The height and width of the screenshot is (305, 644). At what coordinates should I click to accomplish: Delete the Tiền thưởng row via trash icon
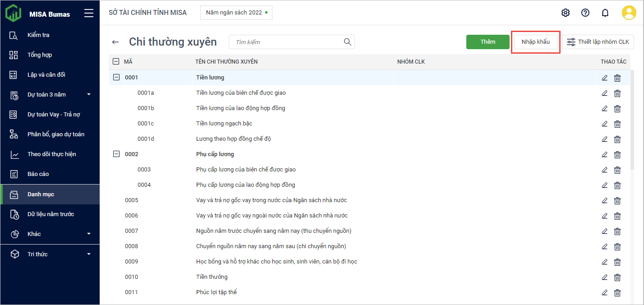[x=617, y=277]
